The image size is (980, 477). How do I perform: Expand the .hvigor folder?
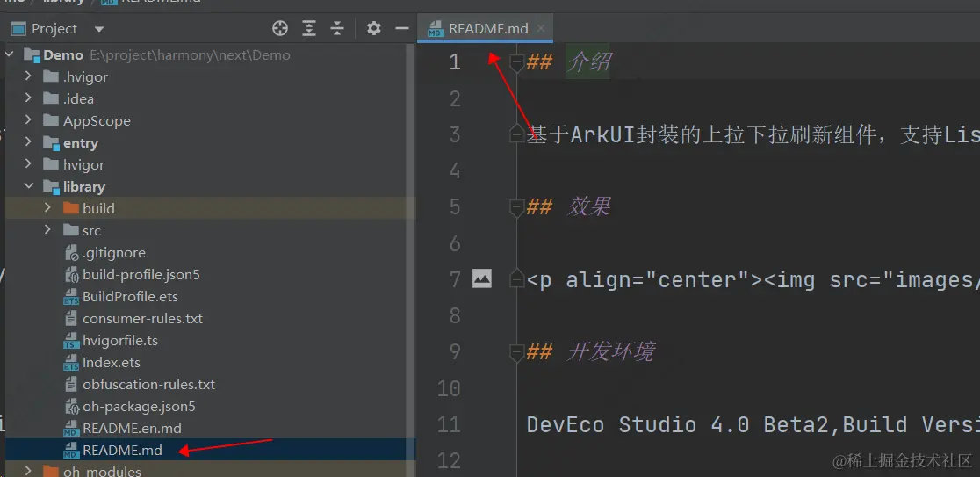coord(28,77)
